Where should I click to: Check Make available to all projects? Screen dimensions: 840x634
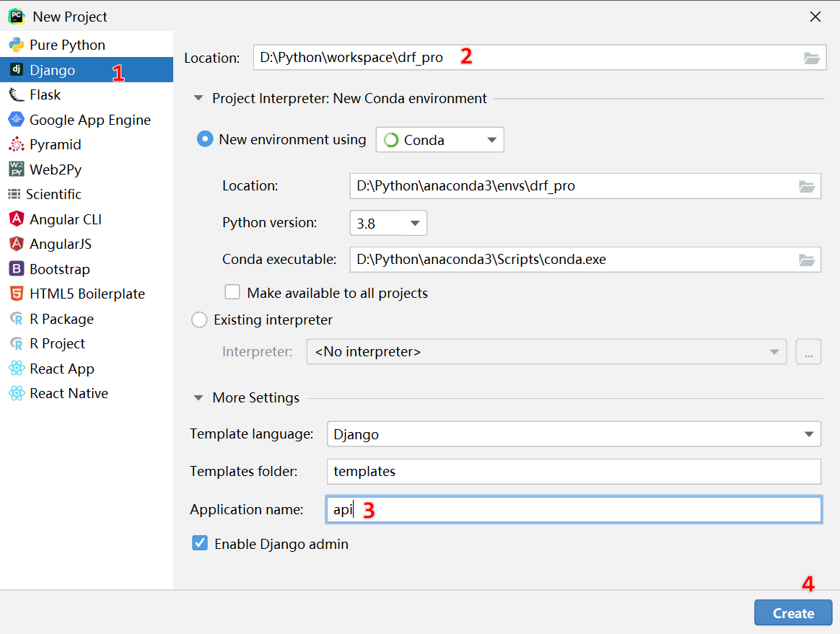pyautogui.click(x=232, y=292)
